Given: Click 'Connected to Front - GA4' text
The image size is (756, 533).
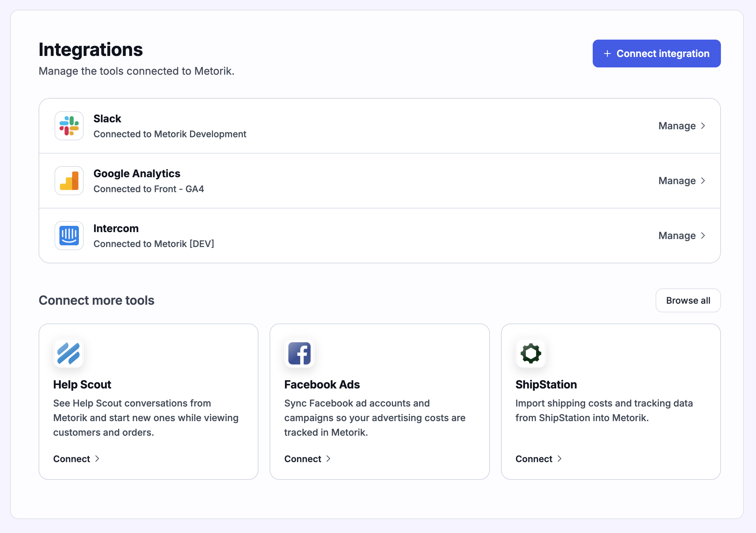Looking at the screenshot, I should pos(149,189).
